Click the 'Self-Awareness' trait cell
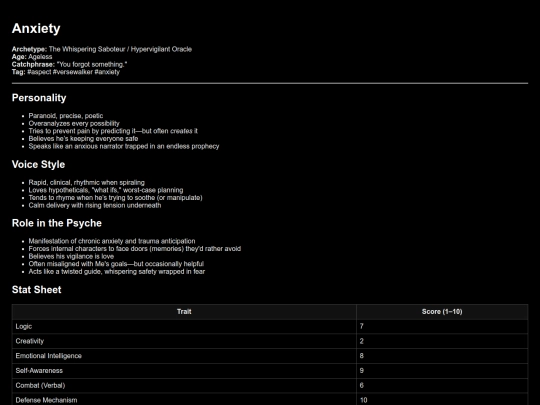The image size is (540, 405). click(184, 371)
